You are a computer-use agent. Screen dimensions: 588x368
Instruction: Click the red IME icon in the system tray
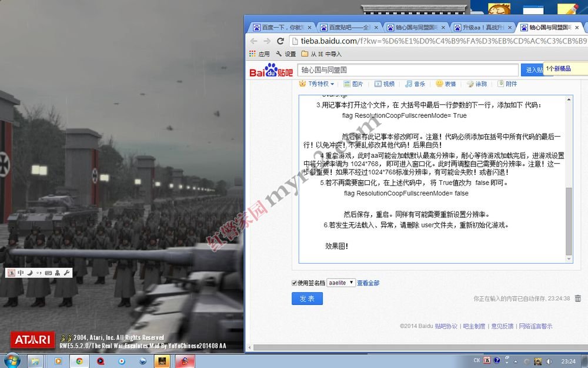487,360
